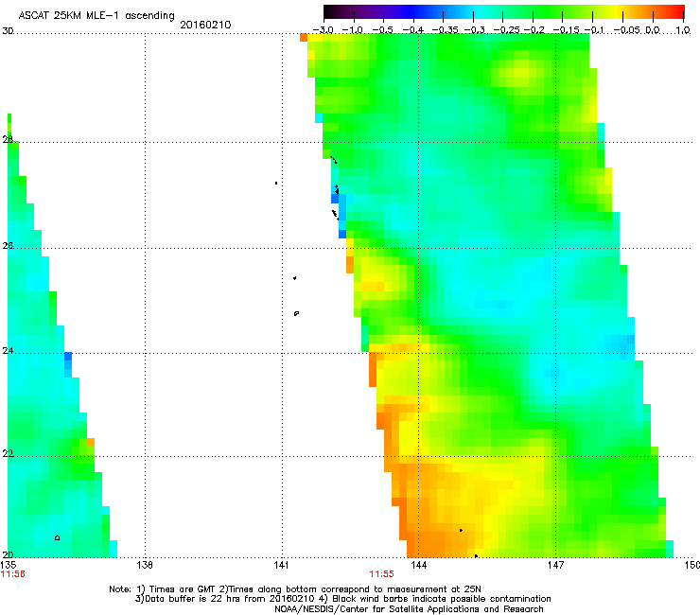Click the yellow section of the color scale bar

[x=616, y=11]
